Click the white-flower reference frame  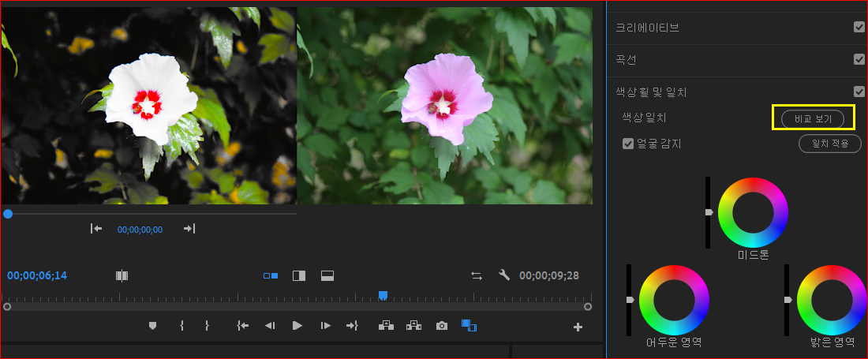pos(149,106)
